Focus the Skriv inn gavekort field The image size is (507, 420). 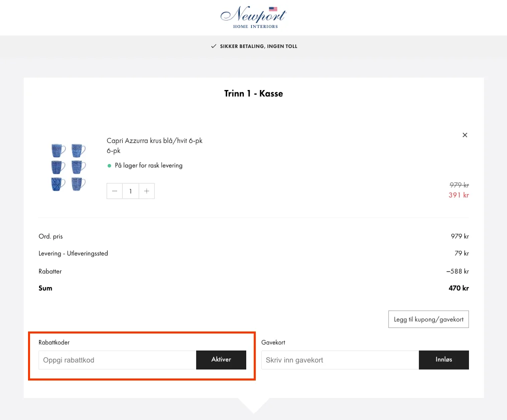tap(339, 360)
